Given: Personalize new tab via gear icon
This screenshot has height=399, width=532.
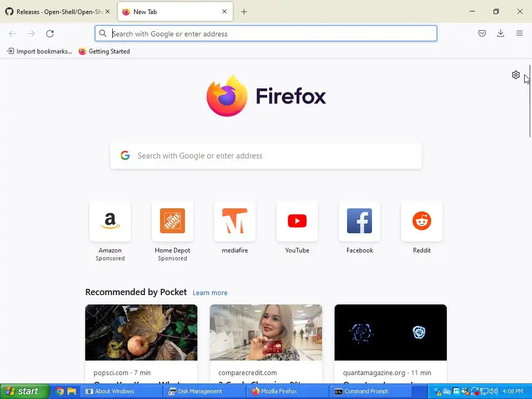Looking at the screenshot, I should 516,75.
